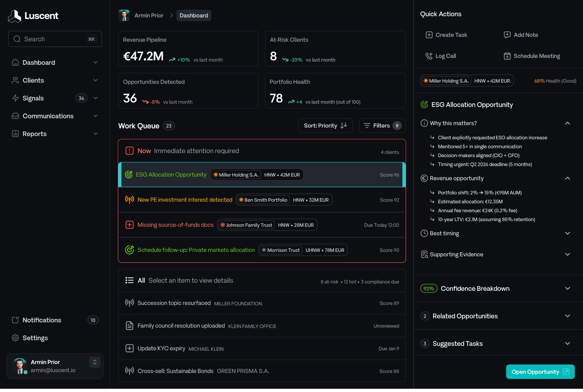Image resolution: width=583 pixels, height=392 pixels.
Task: Click the Create Task plus icon
Action: click(429, 35)
